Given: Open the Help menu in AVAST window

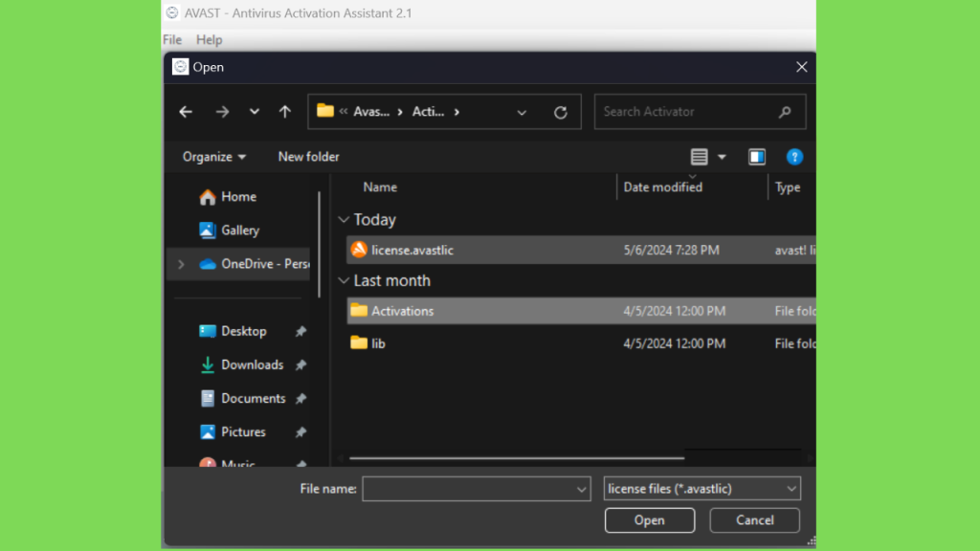Looking at the screenshot, I should (x=210, y=39).
